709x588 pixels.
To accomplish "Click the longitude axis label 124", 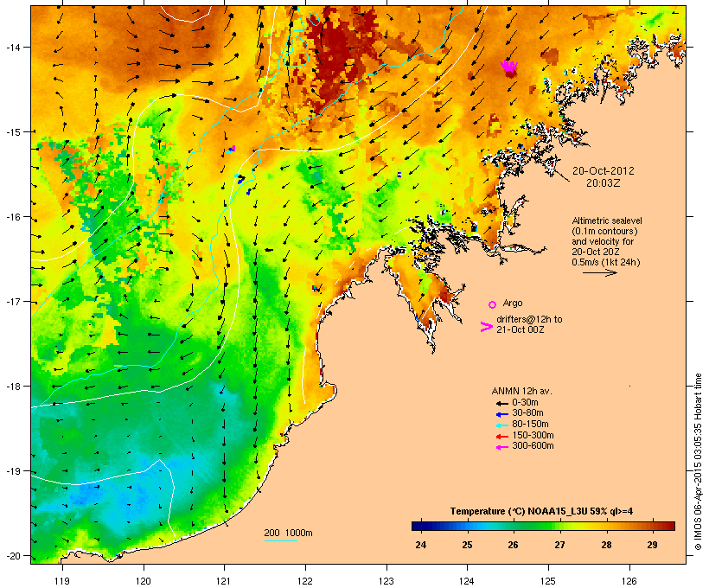I will 467,581.
